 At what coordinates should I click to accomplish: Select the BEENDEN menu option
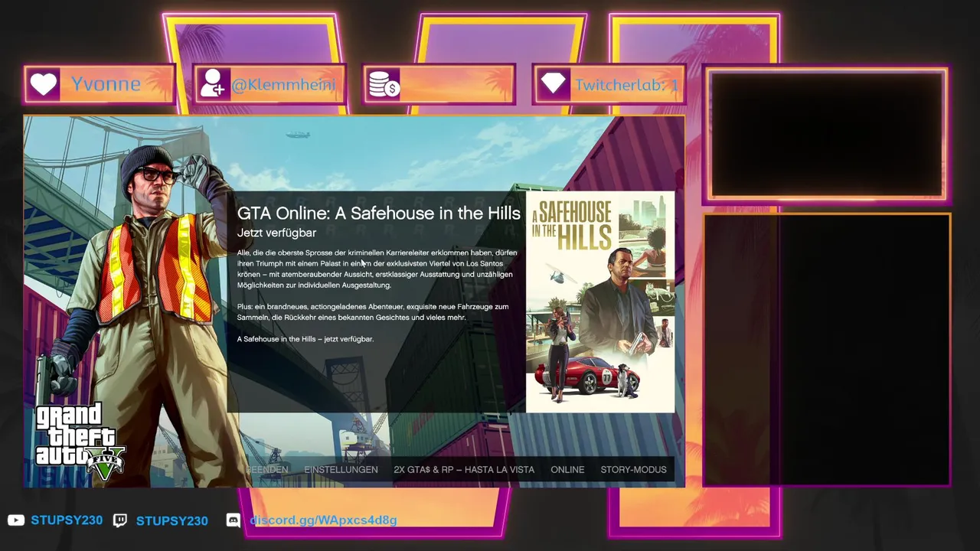[266, 470]
